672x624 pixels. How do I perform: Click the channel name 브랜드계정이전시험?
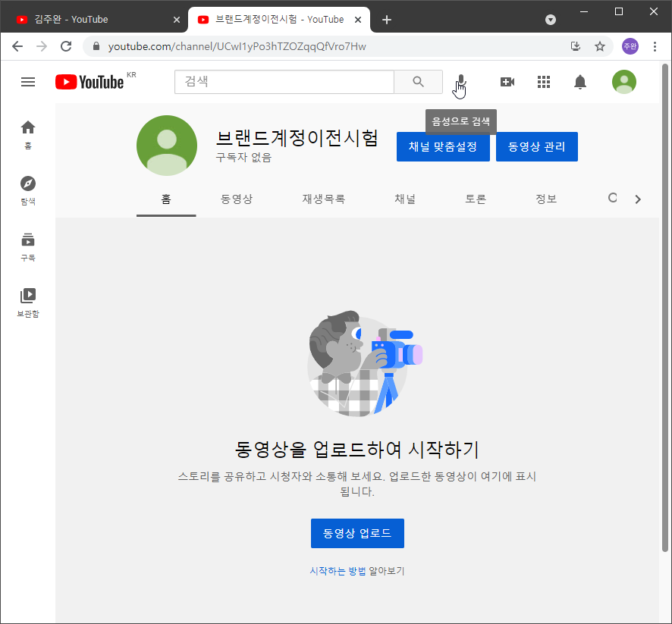pos(297,138)
